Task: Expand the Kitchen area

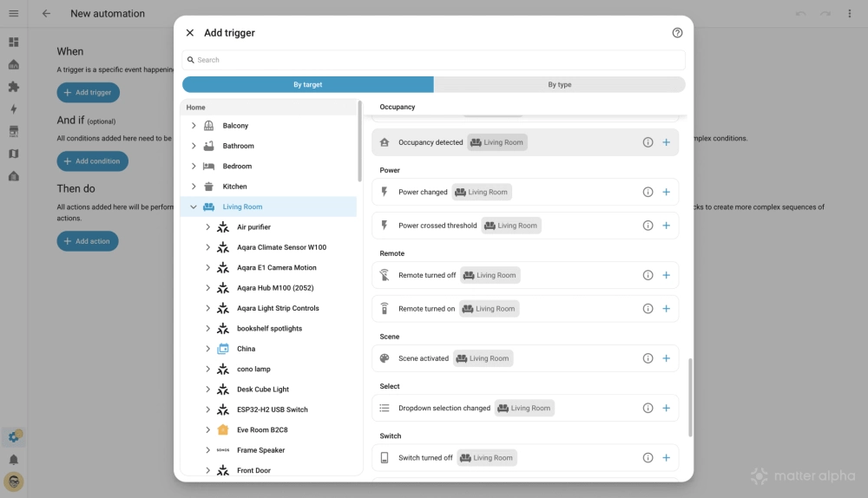Action: coord(194,187)
